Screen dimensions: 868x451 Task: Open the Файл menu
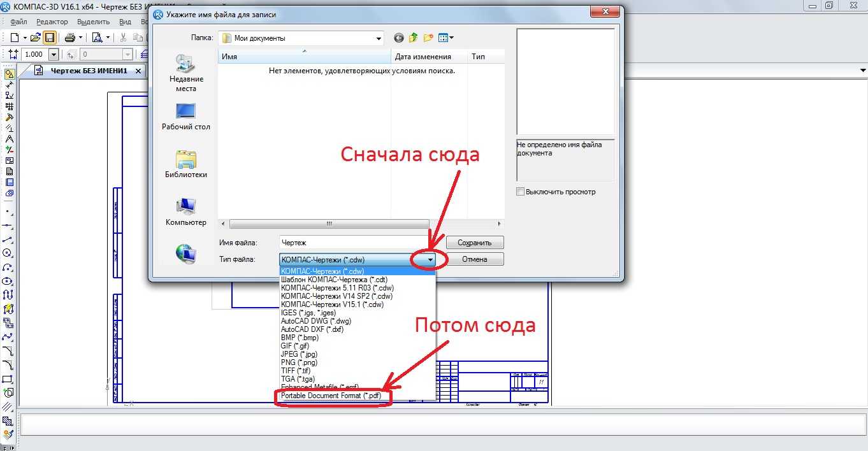[18, 22]
